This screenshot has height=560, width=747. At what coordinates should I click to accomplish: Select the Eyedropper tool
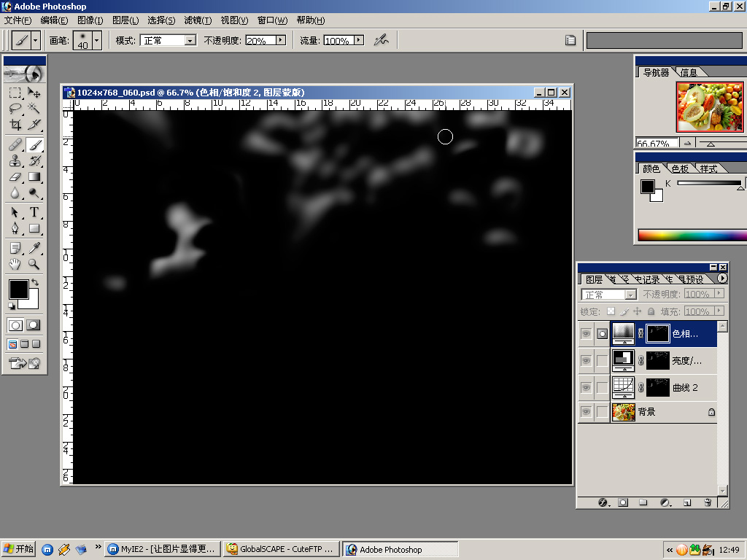click(34, 248)
